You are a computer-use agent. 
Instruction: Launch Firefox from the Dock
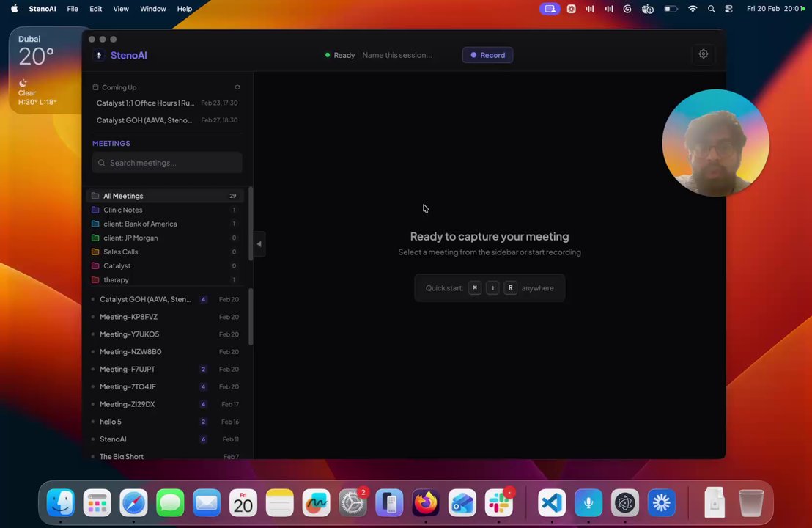coord(426,502)
